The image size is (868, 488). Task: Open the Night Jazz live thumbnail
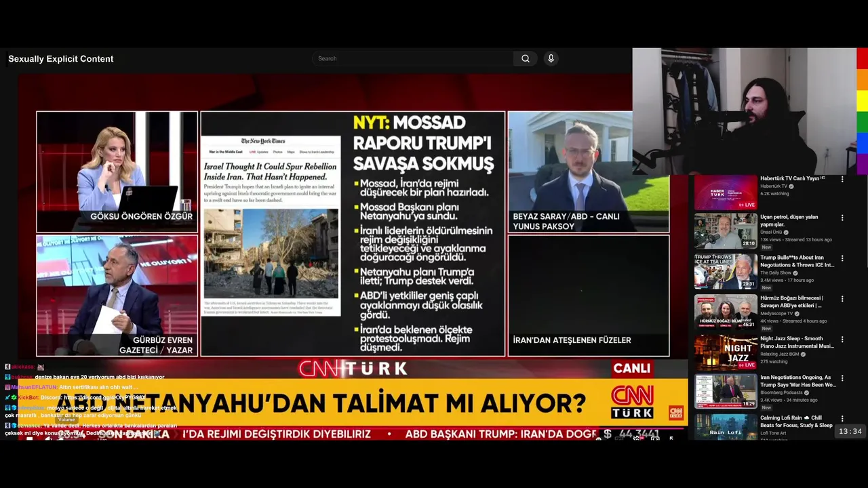726,352
